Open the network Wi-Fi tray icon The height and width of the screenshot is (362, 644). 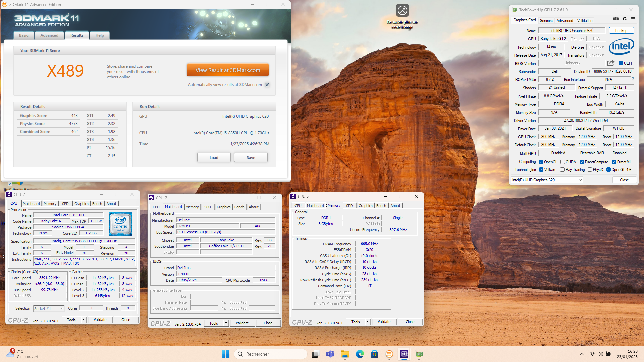[592, 354]
